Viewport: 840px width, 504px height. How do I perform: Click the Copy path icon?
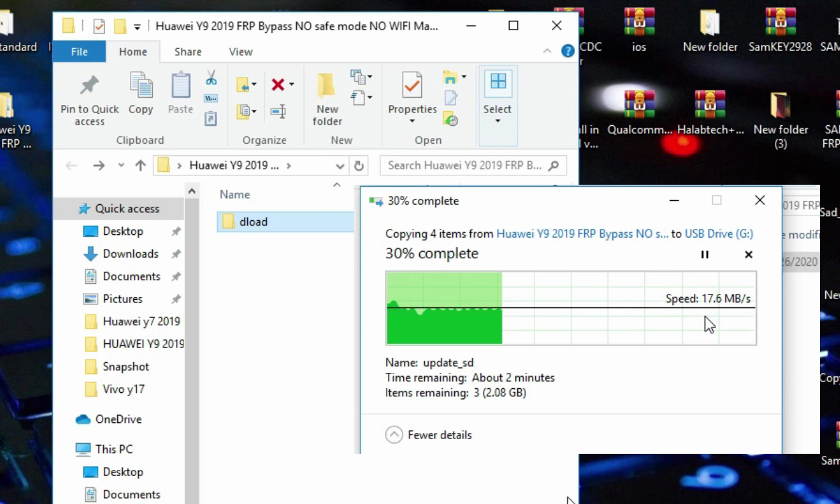pos(211,98)
